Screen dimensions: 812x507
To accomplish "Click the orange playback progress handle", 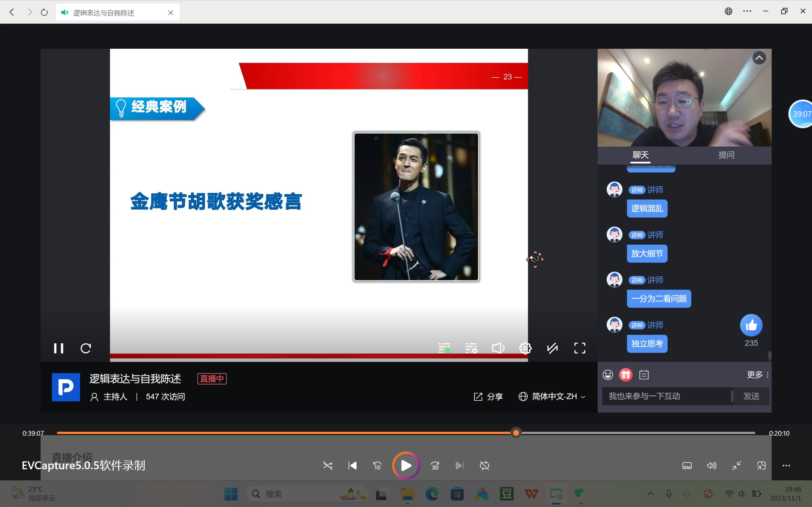I will pos(516,433).
